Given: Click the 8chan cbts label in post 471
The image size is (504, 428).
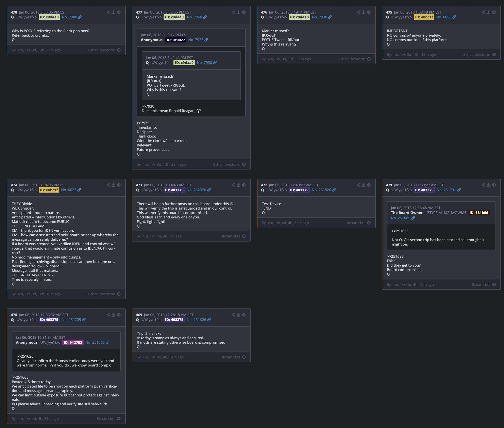Looking at the screenshot, I should pyautogui.click(x=481, y=284).
